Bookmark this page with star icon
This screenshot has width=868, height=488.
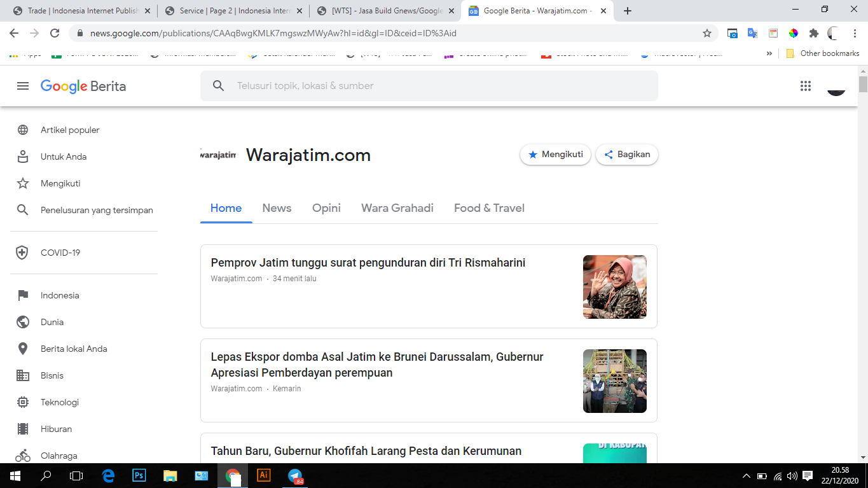[x=707, y=33]
